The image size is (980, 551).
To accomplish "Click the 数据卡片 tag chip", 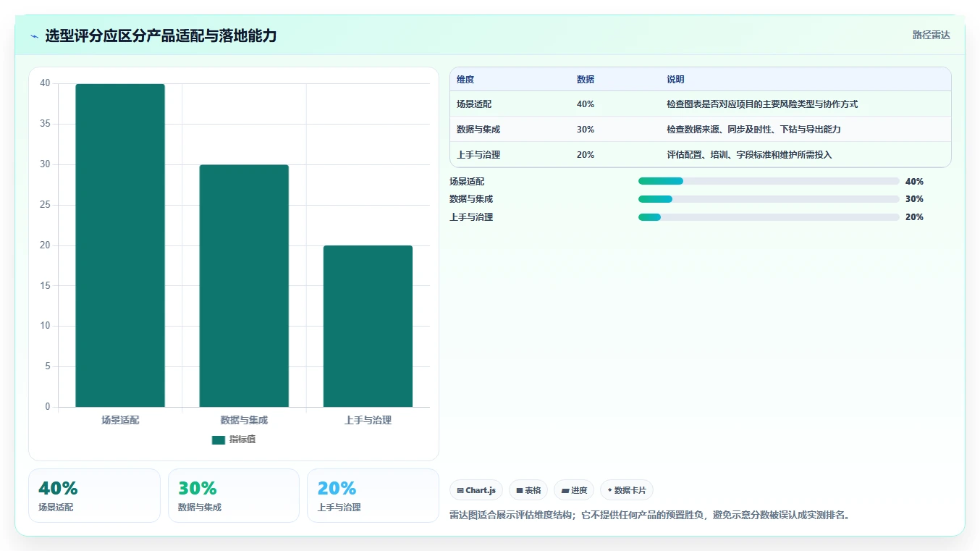I will [627, 490].
